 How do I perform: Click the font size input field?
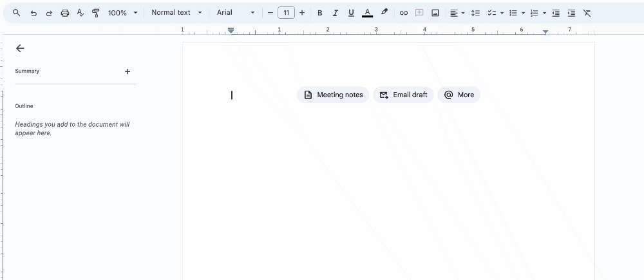pyautogui.click(x=286, y=13)
